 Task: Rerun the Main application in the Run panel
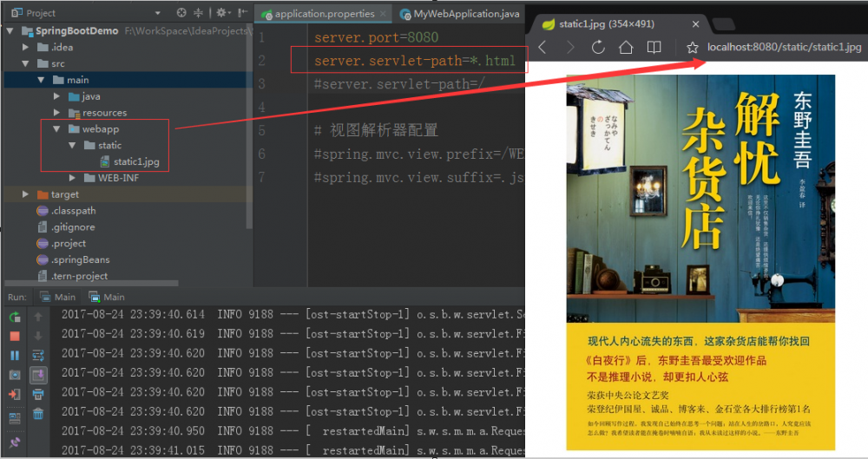point(15,317)
